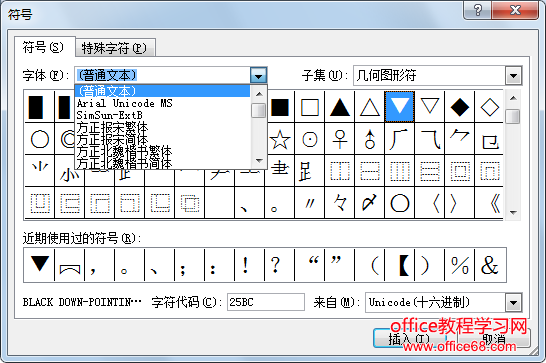This screenshot has height=363, width=546.
Task: Insert recent black down triangle symbol
Action: pyautogui.click(x=39, y=265)
